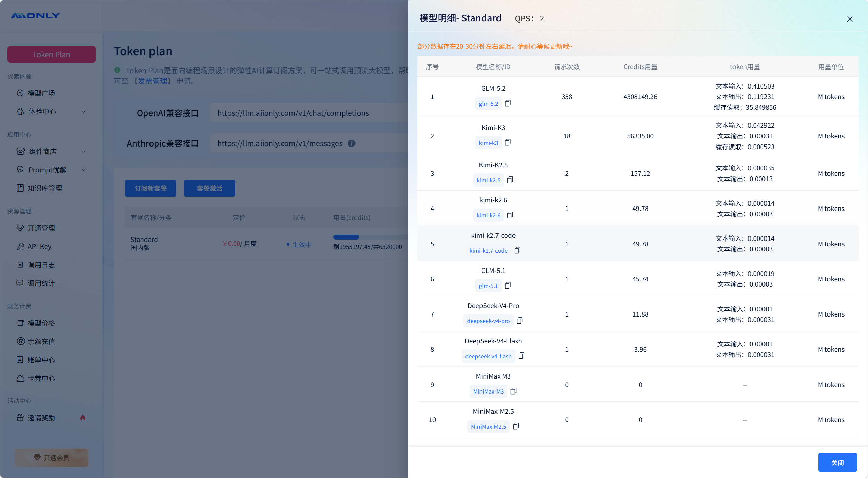This screenshot has width=868, height=478.
Task: Copy the deepseek-v4-pro model ID
Action: click(520, 321)
